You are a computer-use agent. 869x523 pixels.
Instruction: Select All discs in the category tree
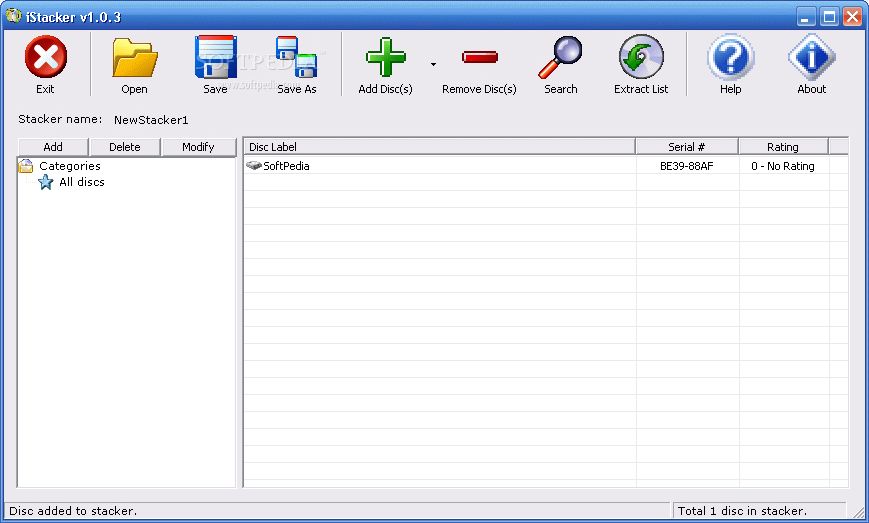pyautogui.click(x=81, y=182)
